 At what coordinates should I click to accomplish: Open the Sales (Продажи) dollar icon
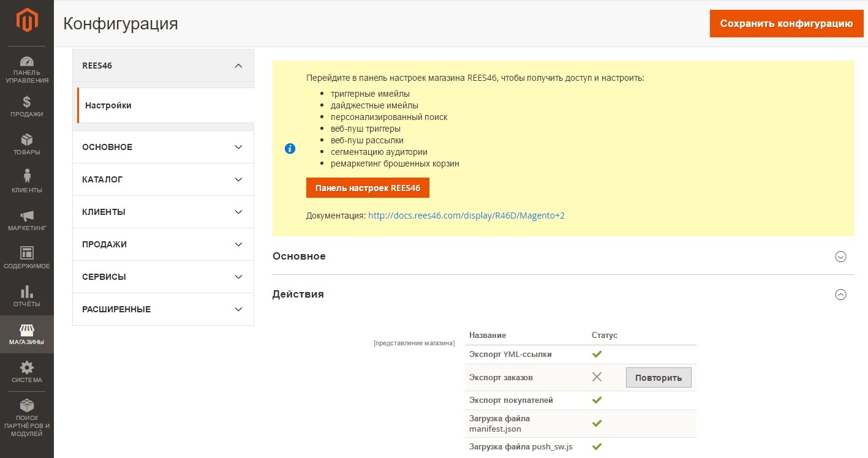[x=27, y=103]
